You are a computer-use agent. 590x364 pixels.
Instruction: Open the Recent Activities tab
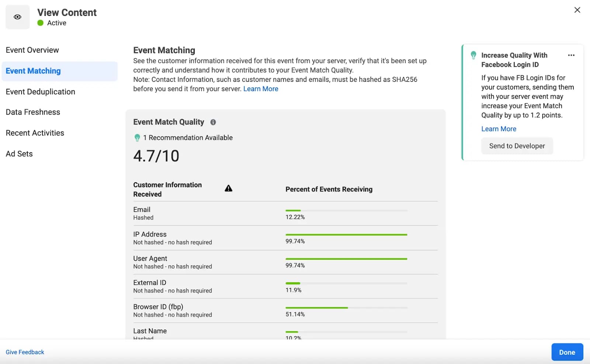point(35,133)
